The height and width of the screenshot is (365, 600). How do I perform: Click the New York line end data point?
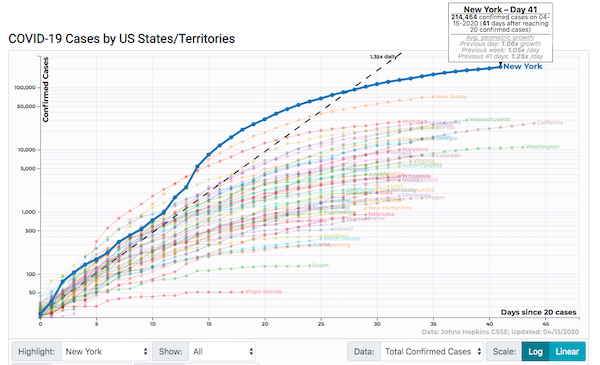[501, 67]
